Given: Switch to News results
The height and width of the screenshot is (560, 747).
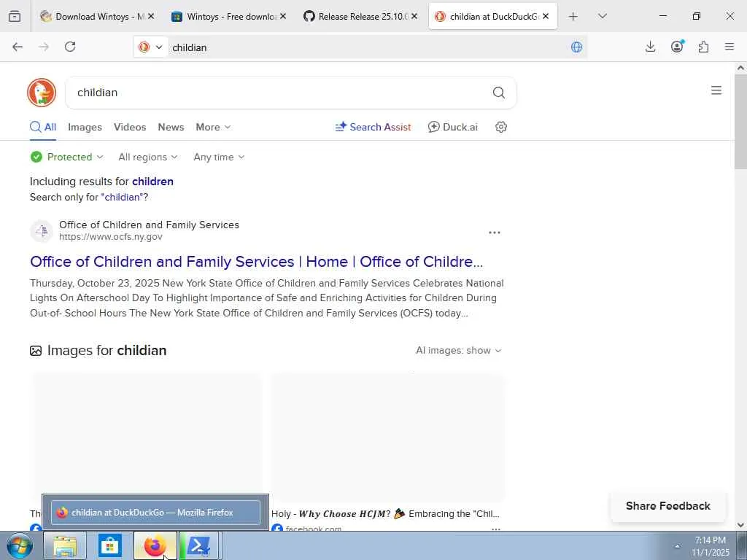Looking at the screenshot, I should click(x=171, y=127).
